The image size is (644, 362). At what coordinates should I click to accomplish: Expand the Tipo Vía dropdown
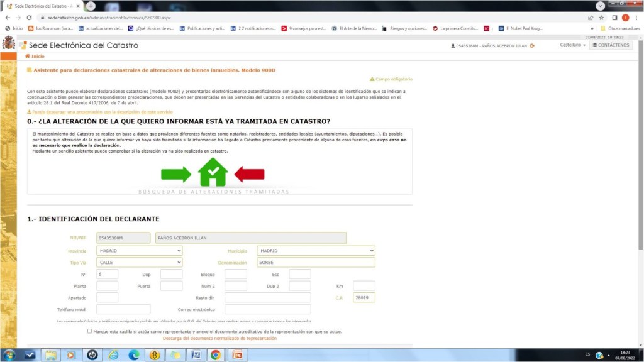point(139,263)
